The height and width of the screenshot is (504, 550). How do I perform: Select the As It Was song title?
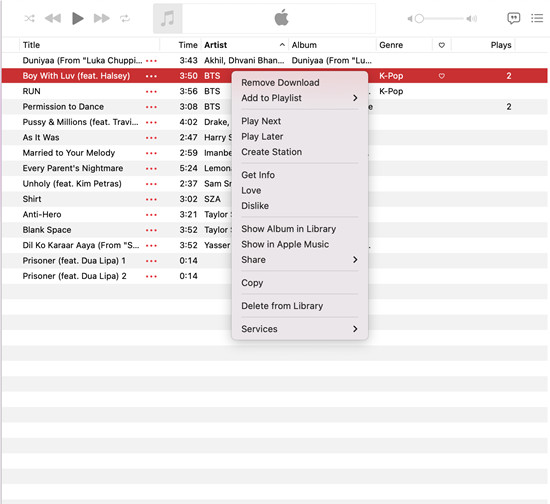click(x=41, y=137)
